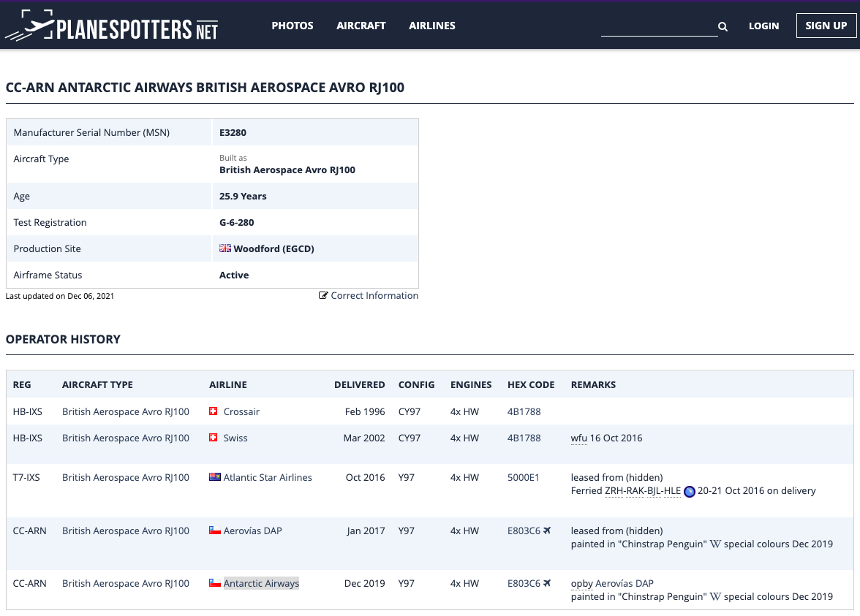Click the Operator History heading

[x=63, y=339]
